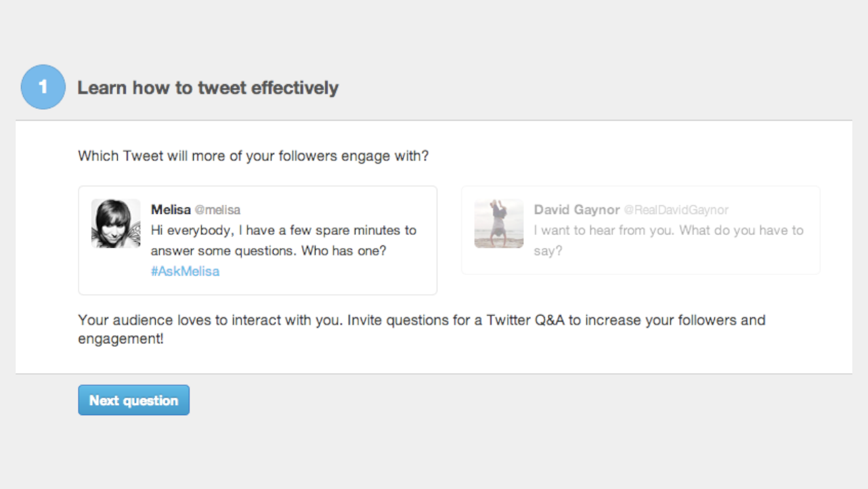Click the Twitter Q&A explanation paragraph
The width and height of the screenshot is (868, 489).
tap(421, 329)
